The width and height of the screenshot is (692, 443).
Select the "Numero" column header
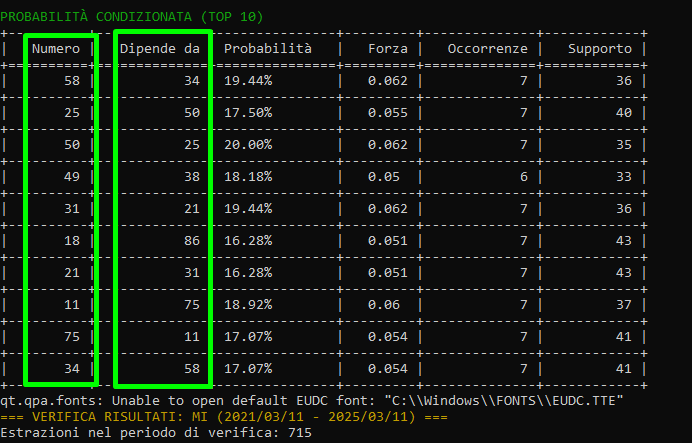[56, 49]
